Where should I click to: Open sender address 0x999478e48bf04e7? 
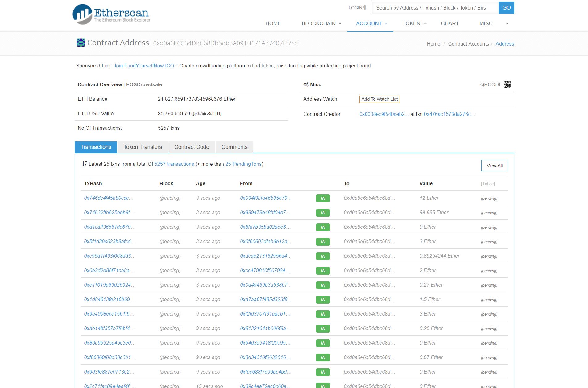click(x=265, y=212)
